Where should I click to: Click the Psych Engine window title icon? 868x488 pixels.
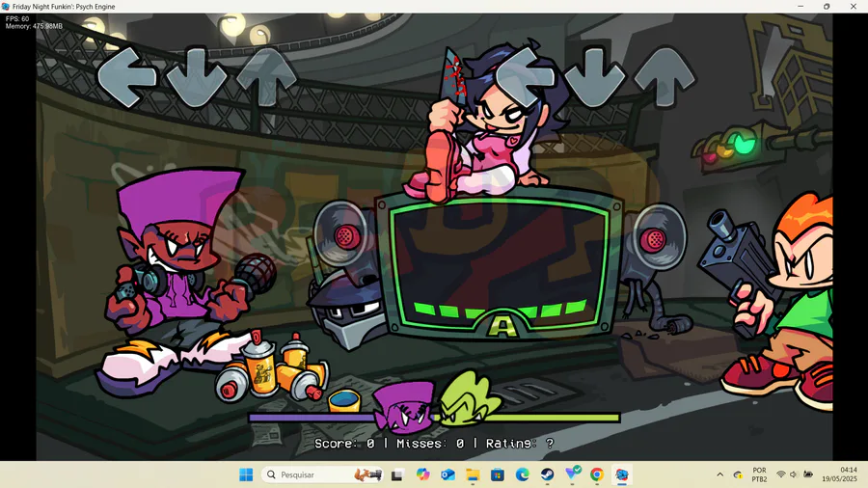[x=6, y=7]
